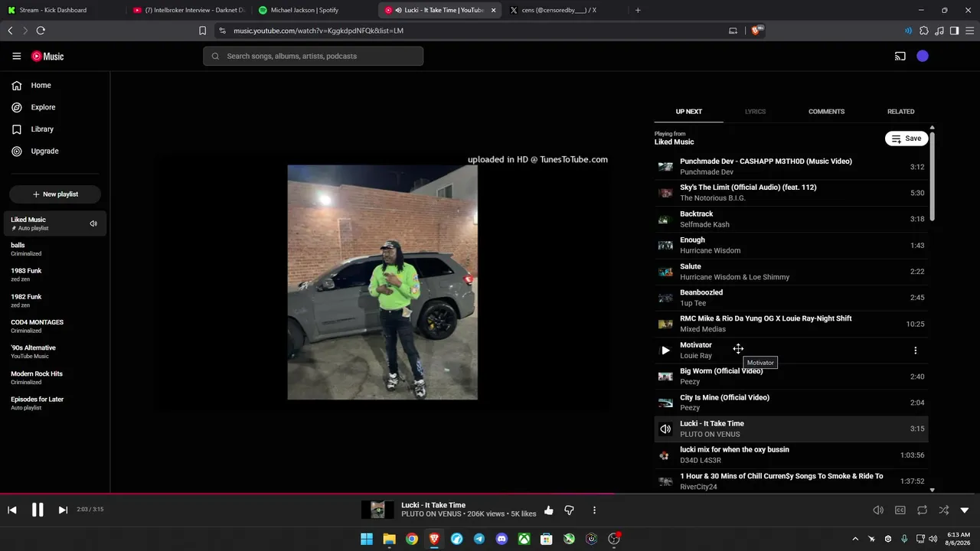
Task: Play the Motivator track
Action: (x=665, y=350)
